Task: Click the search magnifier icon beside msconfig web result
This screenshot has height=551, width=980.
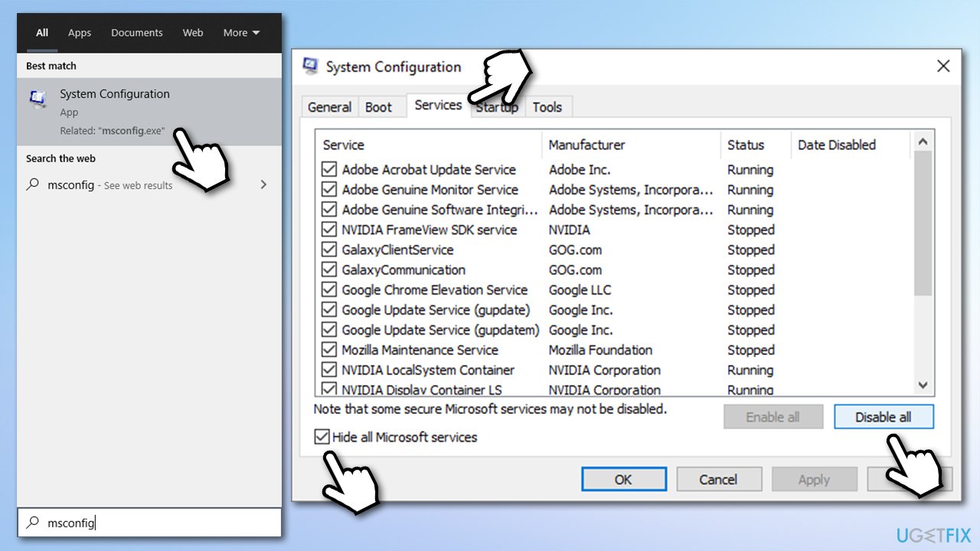Action: [x=32, y=184]
